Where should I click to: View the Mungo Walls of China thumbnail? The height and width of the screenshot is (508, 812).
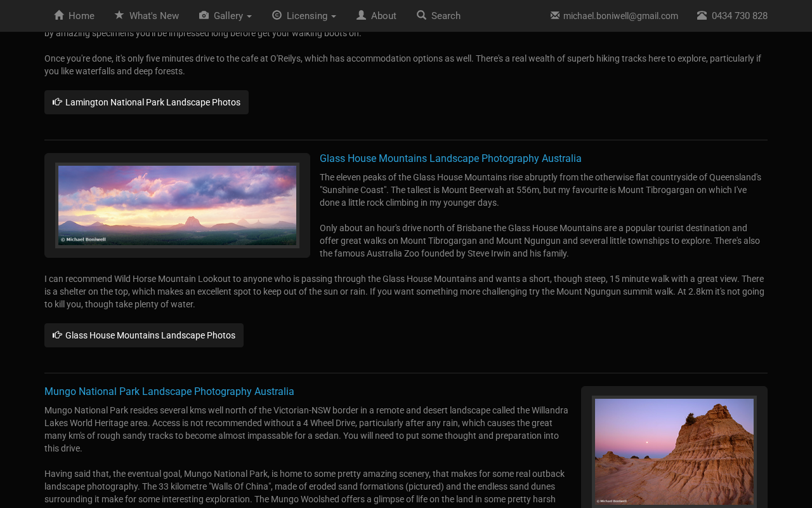point(674,451)
